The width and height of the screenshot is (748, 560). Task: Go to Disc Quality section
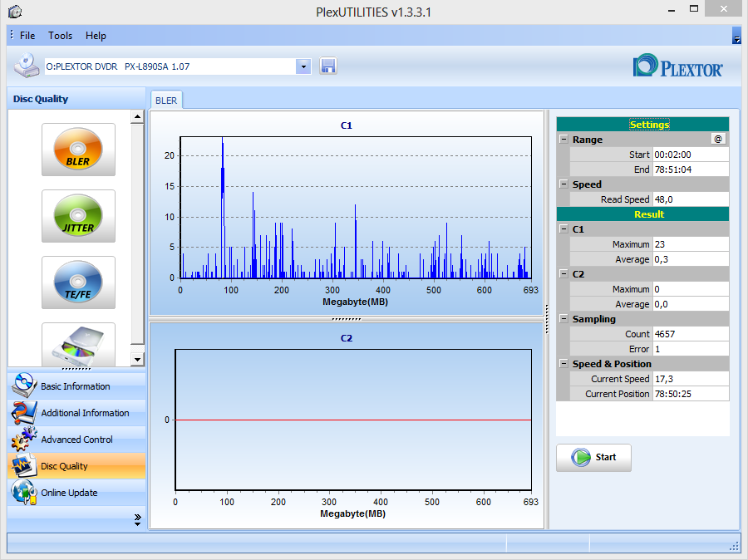click(76, 466)
